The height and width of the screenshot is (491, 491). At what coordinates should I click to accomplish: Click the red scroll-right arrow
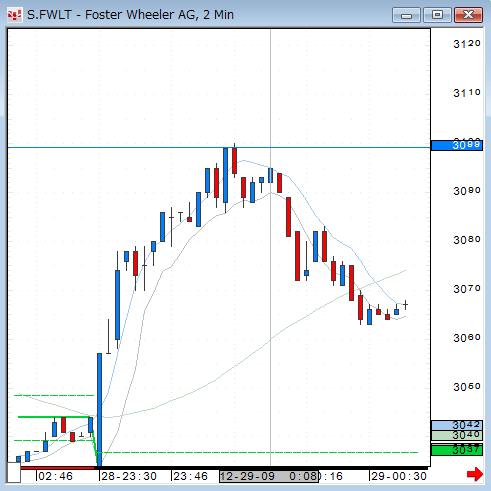click(475, 474)
